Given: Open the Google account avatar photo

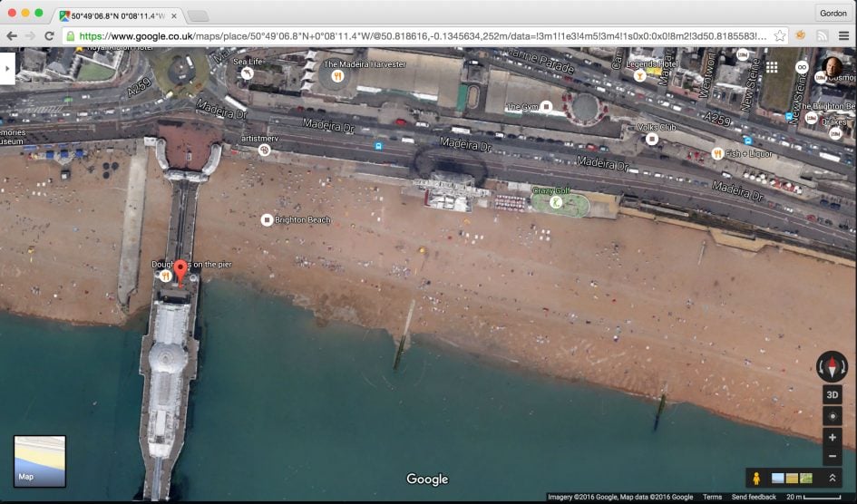Looking at the screenshot, I should (832, 67).
